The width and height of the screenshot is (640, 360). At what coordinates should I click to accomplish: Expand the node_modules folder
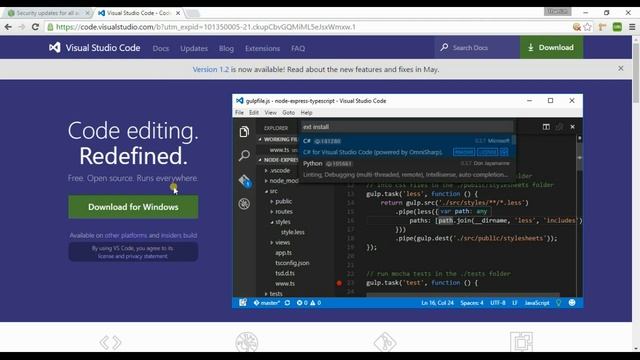click(282, 181)
